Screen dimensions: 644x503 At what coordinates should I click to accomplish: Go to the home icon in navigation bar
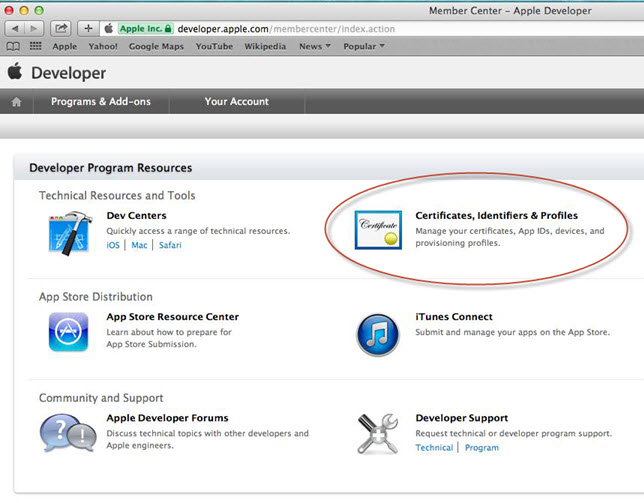pyautogui.click(x=16, y=102)
